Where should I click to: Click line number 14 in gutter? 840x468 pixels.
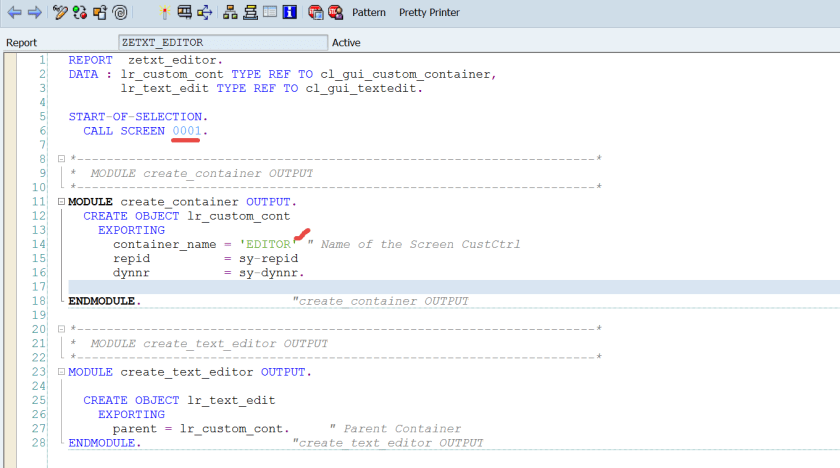point(39,244)
